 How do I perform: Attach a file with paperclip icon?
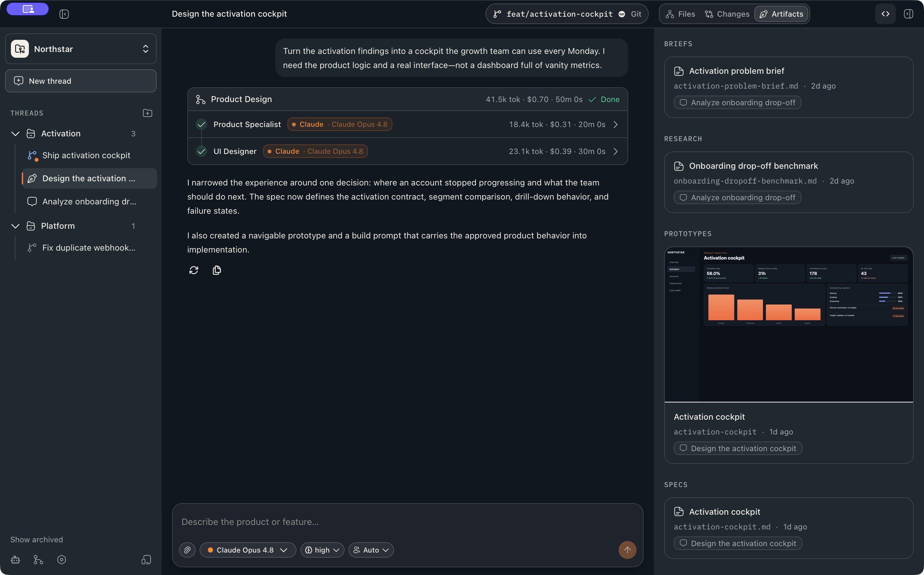(x=187, y=550)
